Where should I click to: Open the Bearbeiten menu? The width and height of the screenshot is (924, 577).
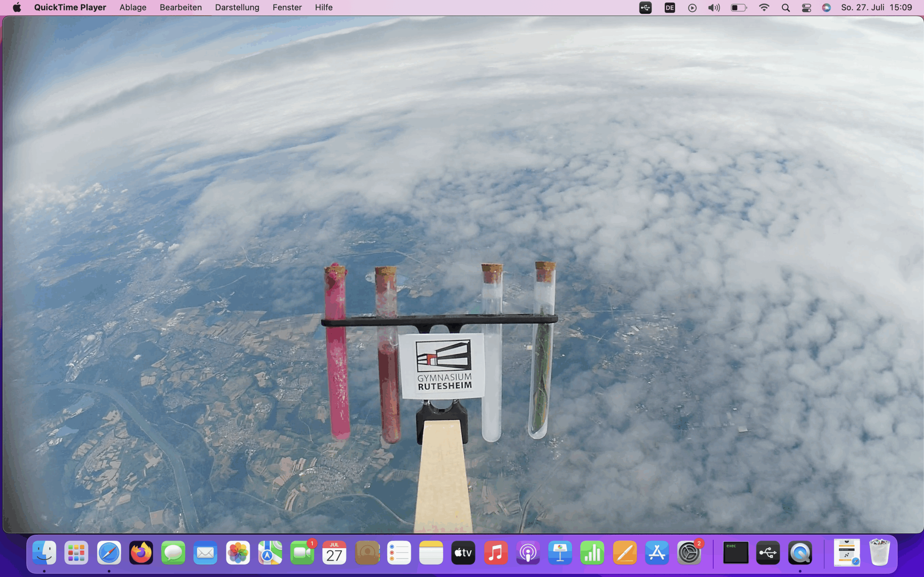(180, 7)
